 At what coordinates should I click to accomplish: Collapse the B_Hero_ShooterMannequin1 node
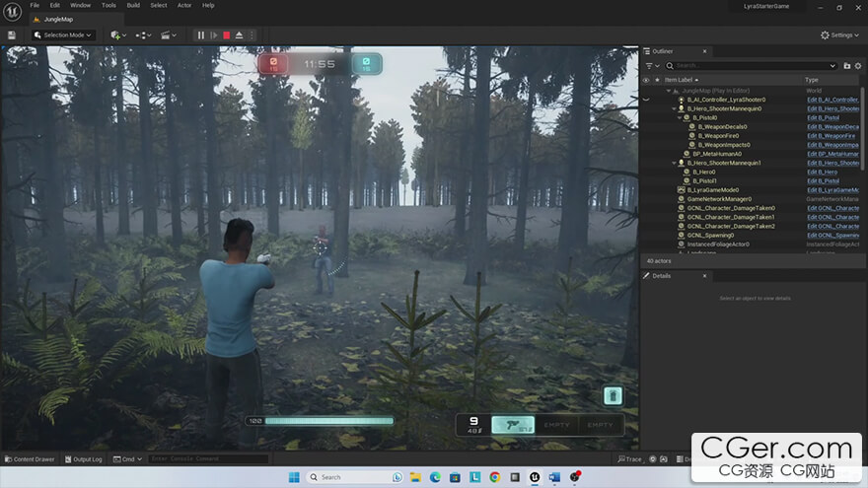pos(674,164)
